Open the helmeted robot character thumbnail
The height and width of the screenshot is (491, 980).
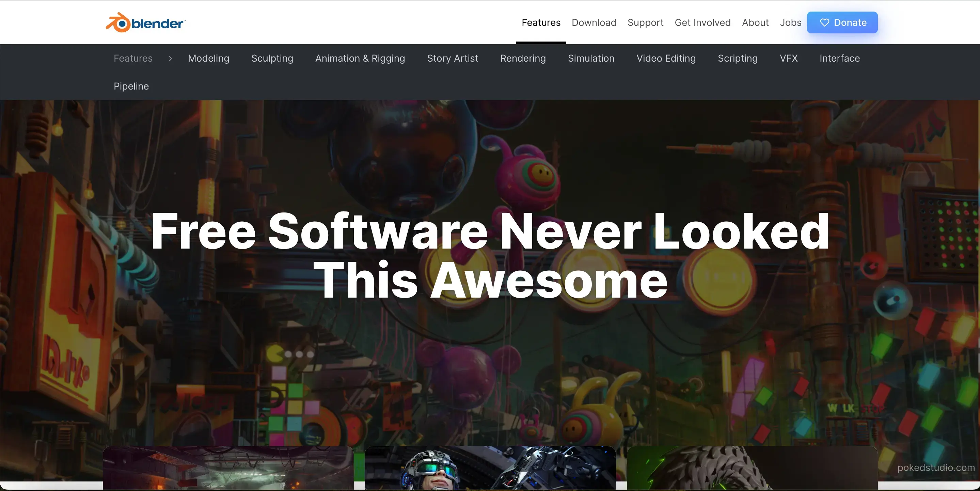pyautogui.click(x=490, y=468)
